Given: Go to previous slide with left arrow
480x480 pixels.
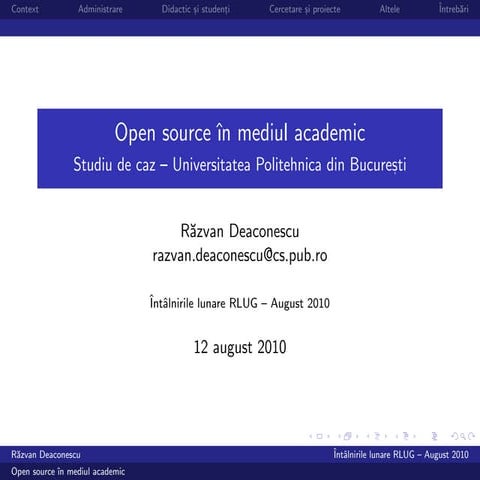Looking at the screenshot, I should click(311, 436).
